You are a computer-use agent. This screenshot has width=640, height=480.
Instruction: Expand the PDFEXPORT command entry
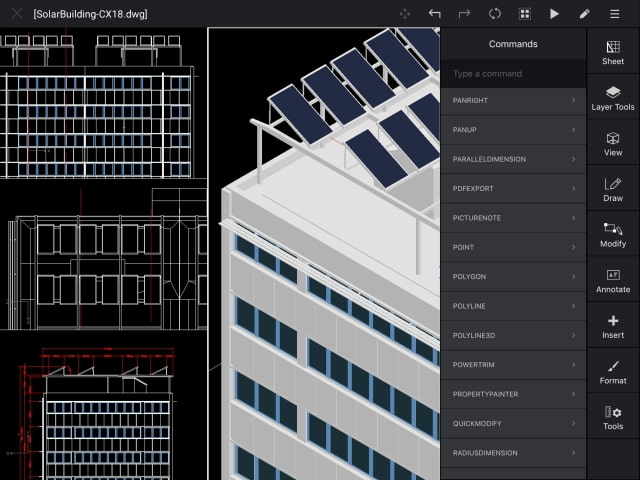point(573,188)
